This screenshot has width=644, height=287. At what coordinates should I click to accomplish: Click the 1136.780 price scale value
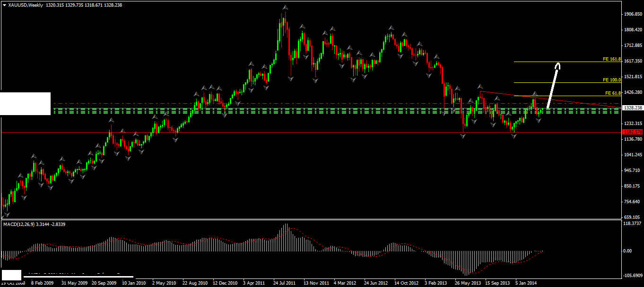coord(633,139)
